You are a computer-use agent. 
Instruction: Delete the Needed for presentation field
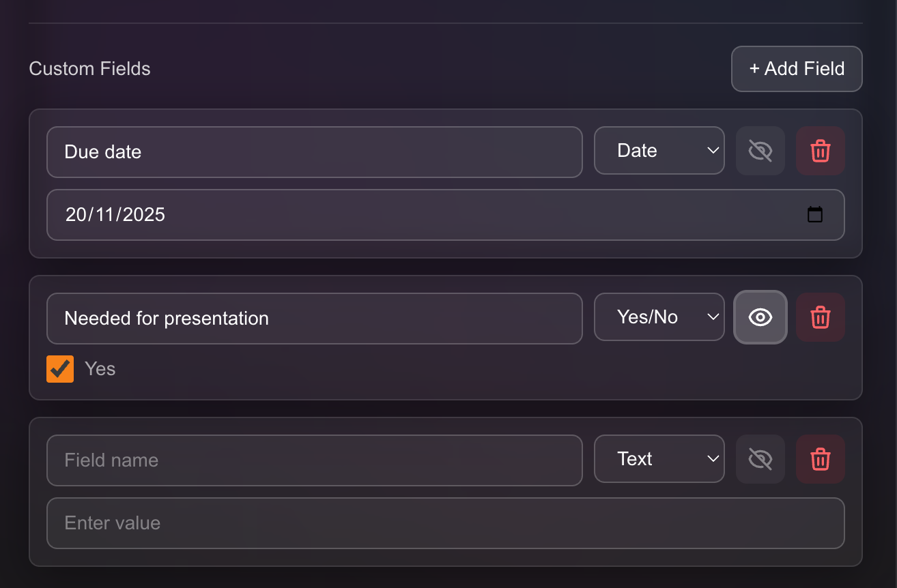click(x=820, y=317)
